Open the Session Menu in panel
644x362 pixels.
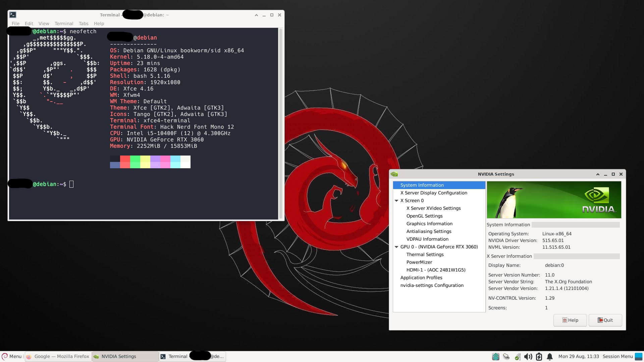pos(618,356)
